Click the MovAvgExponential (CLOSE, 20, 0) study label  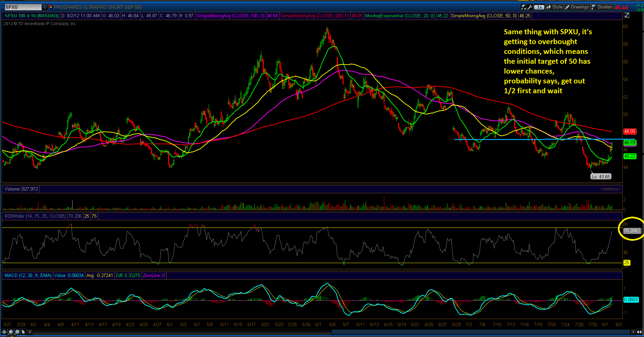[x=400, y=16]
